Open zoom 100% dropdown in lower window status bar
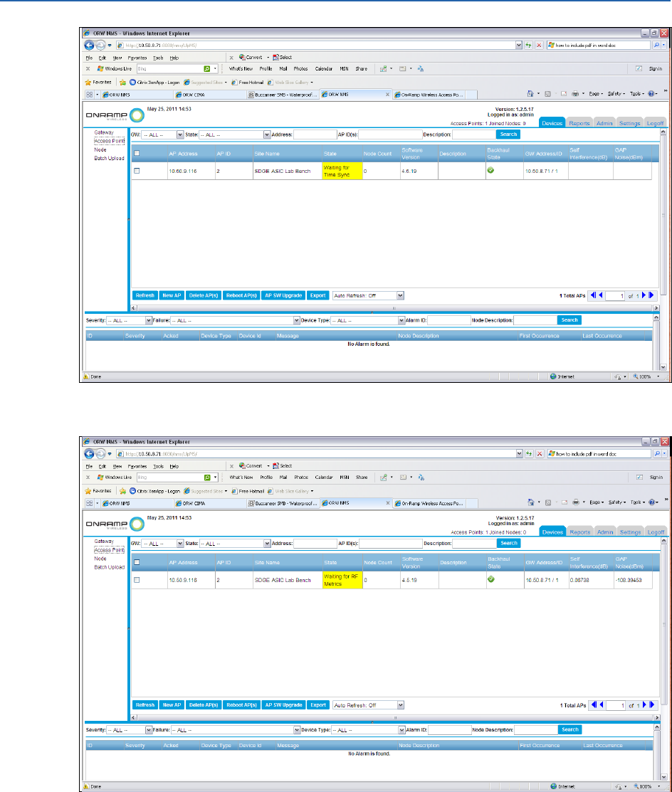 coord(658,786)
